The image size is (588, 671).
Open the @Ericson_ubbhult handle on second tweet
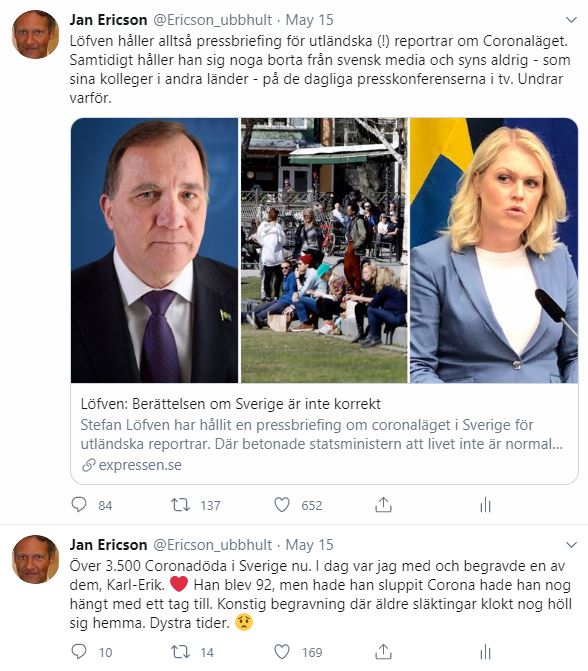pos(212,545)
